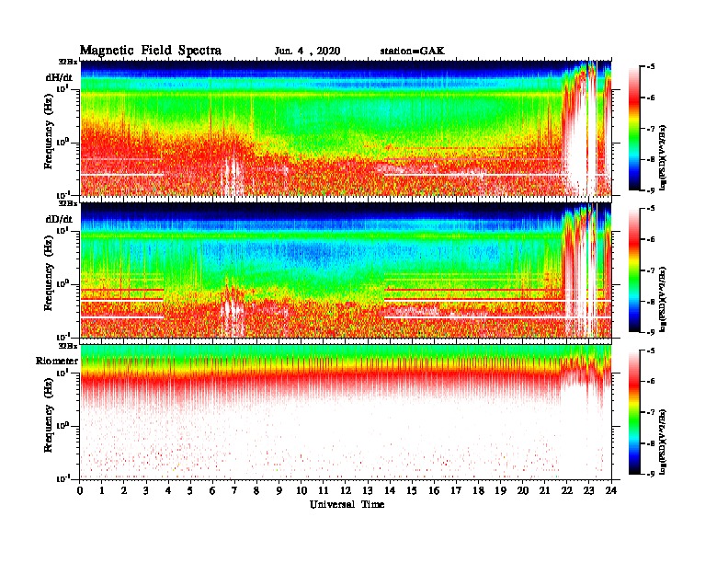The height and width of the screenshot is (563, 728).
Task: Click the "32Hz" label above the dH/dt panel
Action: 68,62
